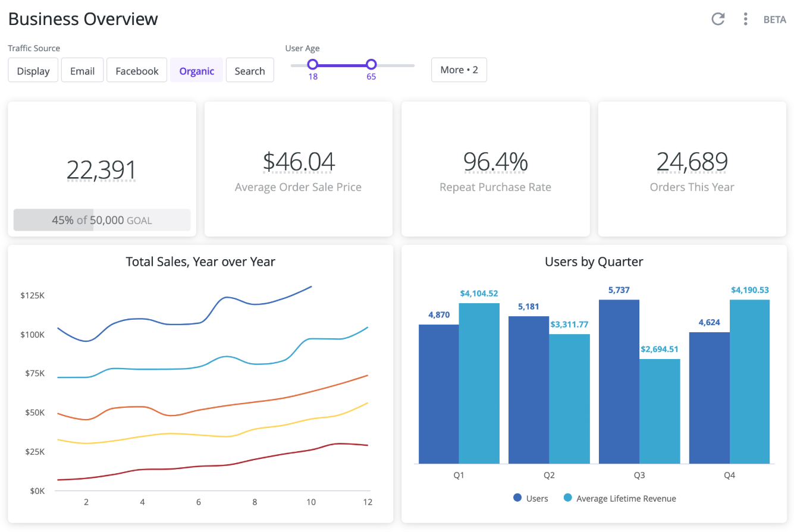Viewport: 794px width, 532px height.
Task: Toggle the Facebook traffic source filter
Action: click(x=137, y=70)
